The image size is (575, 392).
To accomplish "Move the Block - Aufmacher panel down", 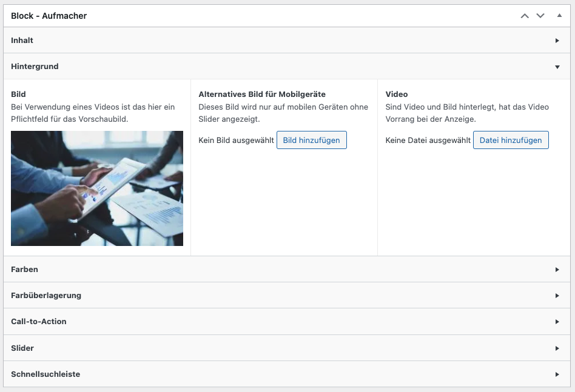I will 540,16.
